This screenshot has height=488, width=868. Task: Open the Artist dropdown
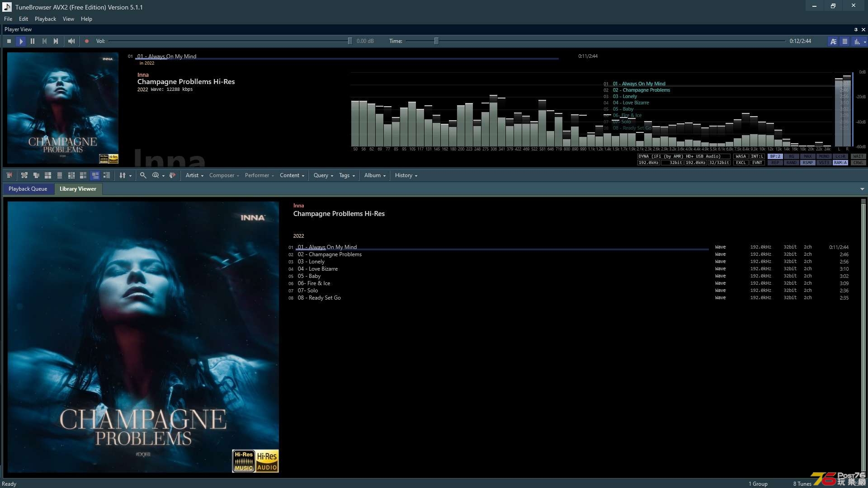(x=194, y=175)
